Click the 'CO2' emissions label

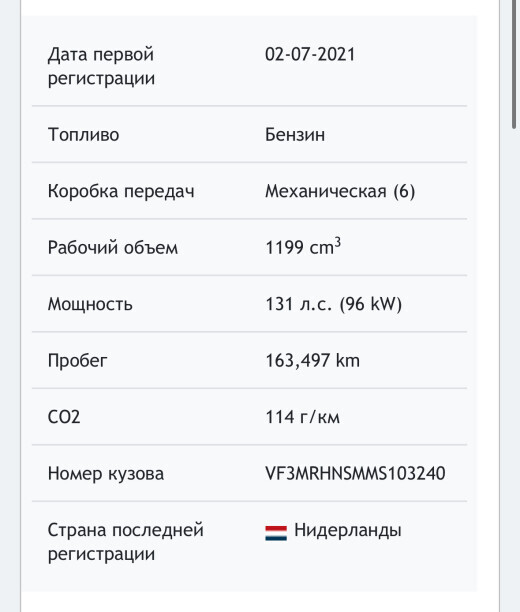(x=64, y=417)
